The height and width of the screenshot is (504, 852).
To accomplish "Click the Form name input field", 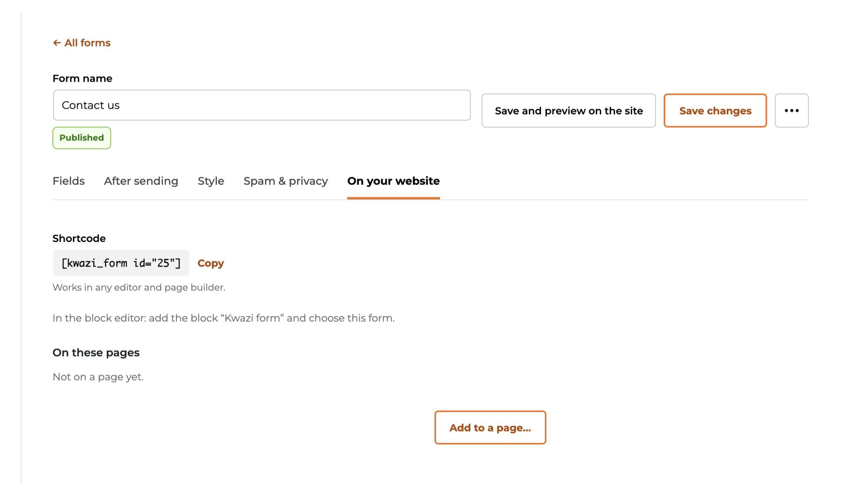I will point(262,105).
